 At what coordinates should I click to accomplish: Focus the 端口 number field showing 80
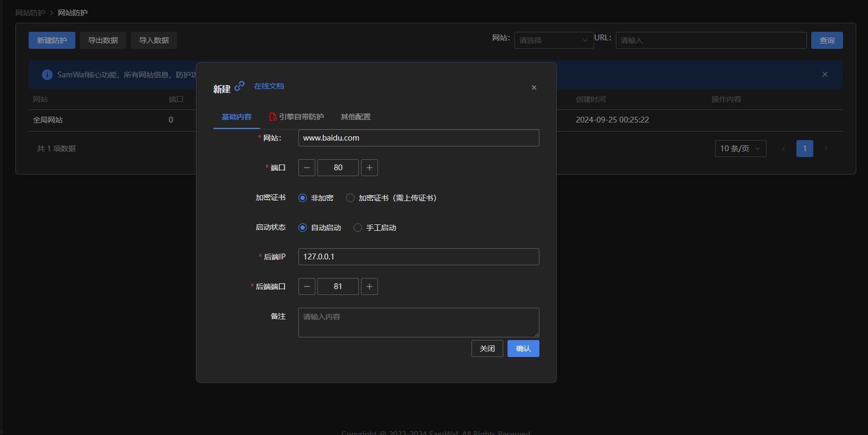[x=338, y=168]
